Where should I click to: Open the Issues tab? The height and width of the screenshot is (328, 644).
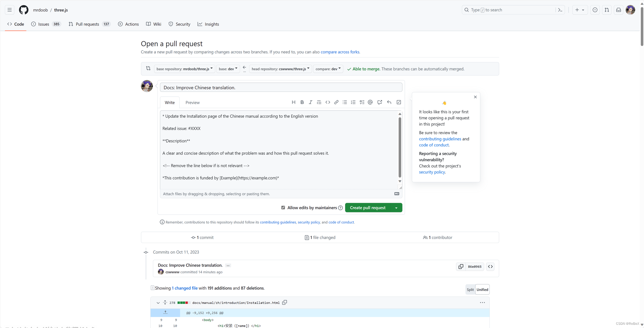pos(46,24)
